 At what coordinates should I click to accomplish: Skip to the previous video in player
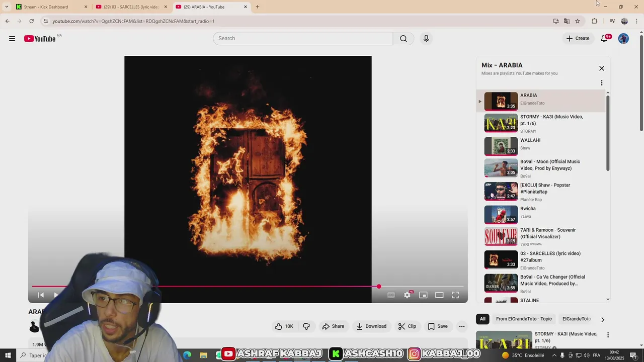tap(41, 295)
